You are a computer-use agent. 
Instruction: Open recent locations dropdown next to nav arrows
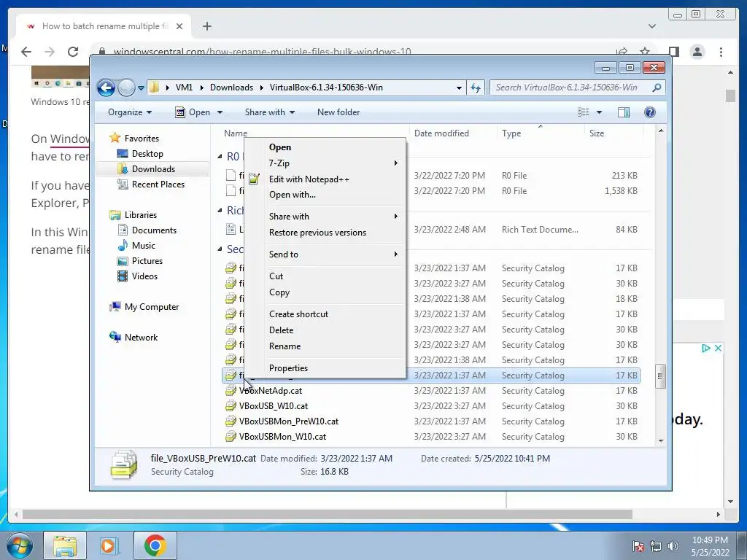[x=141, y=88]
